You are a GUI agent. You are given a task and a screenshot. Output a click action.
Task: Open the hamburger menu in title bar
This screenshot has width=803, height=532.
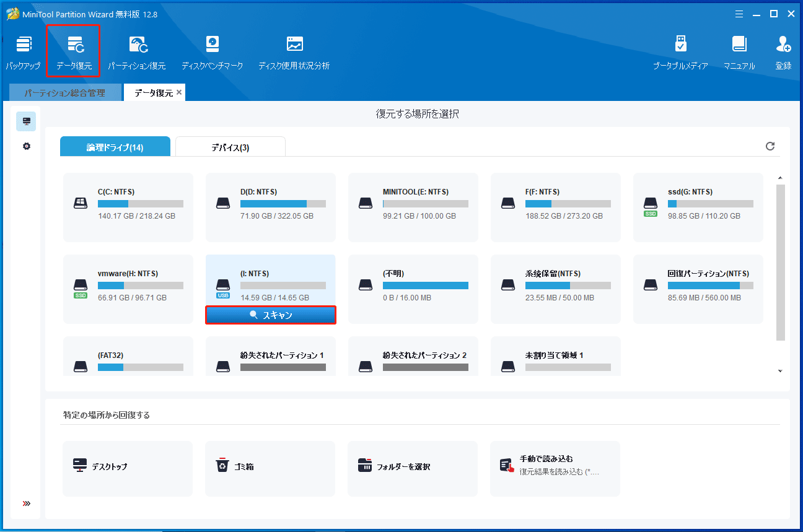click(739, 14)
